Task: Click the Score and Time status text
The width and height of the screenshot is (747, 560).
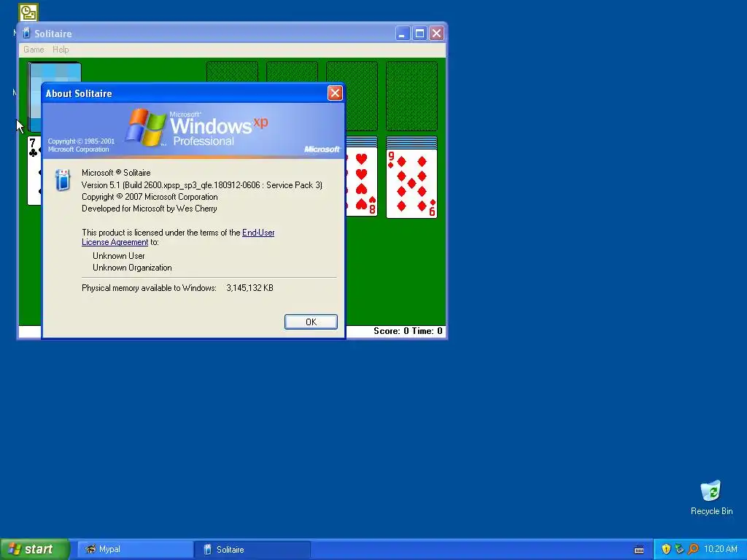Action: click(x=408, y=331)
